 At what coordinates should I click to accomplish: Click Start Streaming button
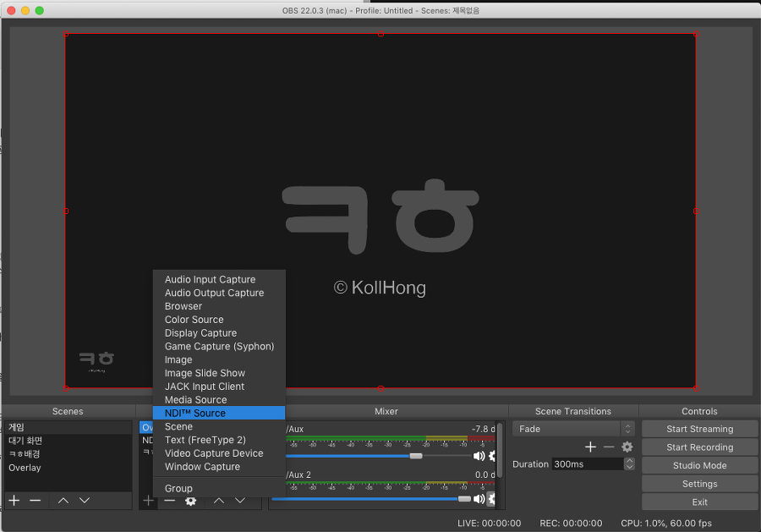point(699,429)
